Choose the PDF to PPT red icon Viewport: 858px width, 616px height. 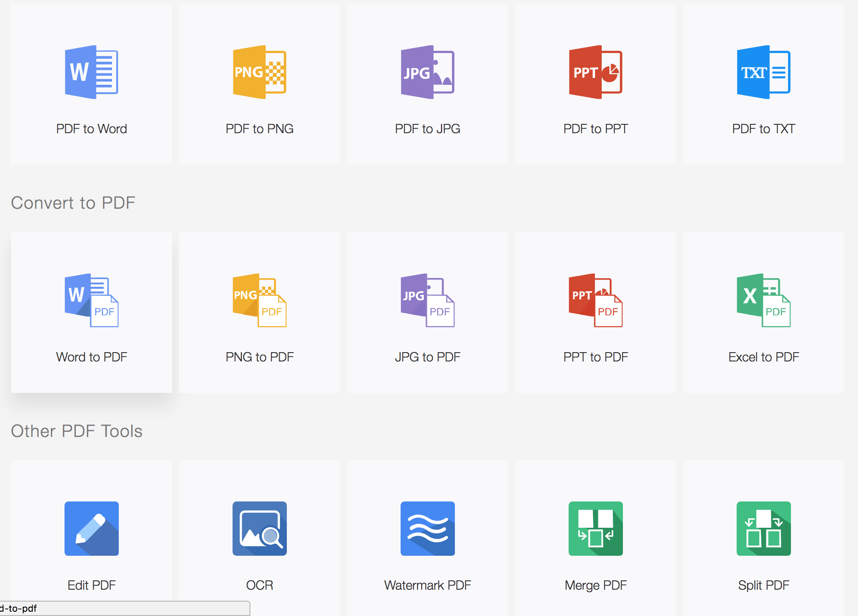coord(595,72)
